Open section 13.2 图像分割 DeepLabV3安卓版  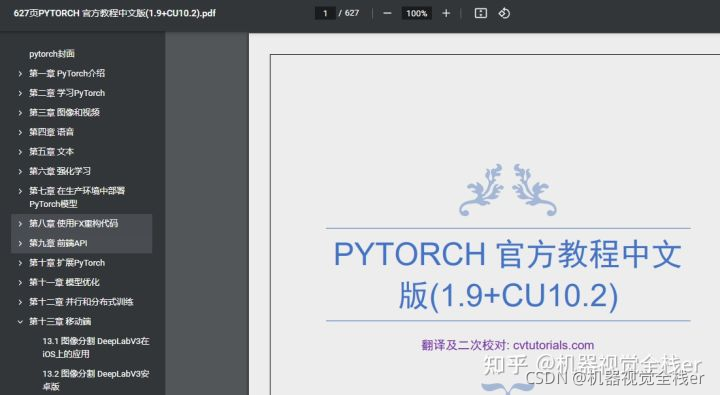[x=96, y=380]
